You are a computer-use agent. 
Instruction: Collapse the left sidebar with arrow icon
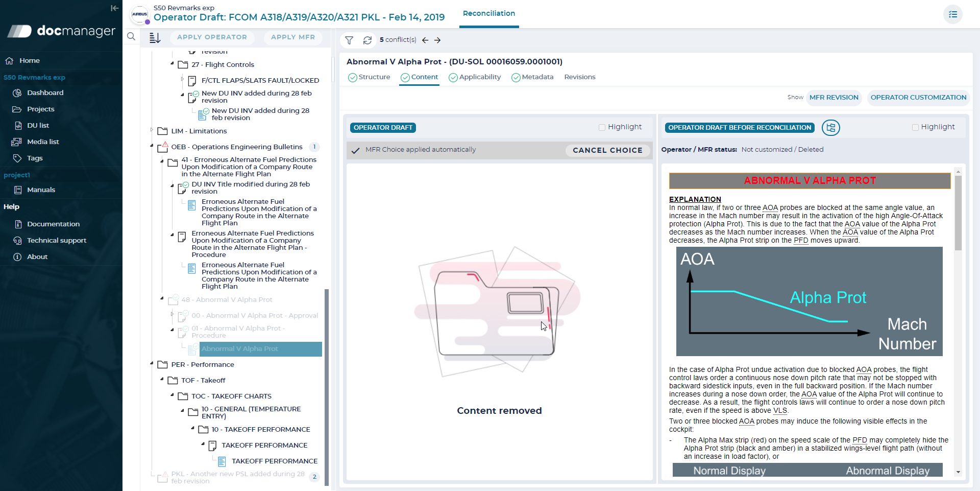point(114,8)
